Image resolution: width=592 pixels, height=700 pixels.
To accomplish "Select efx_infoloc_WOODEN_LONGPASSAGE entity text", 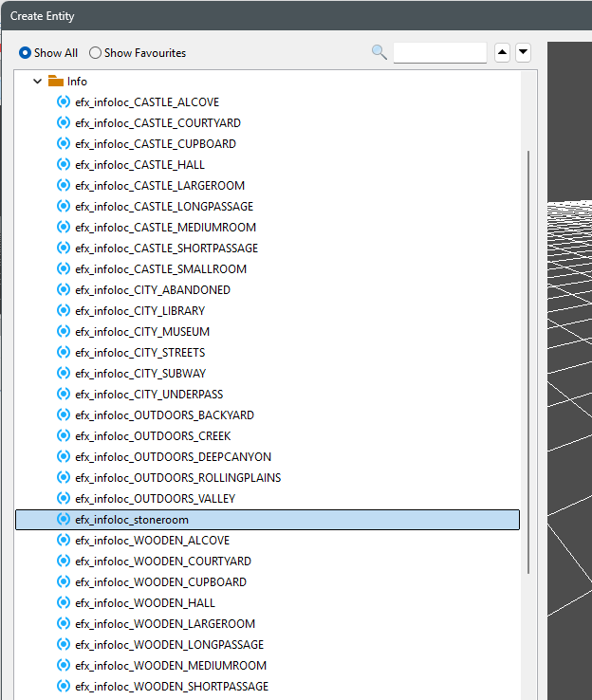I will 170,645.
